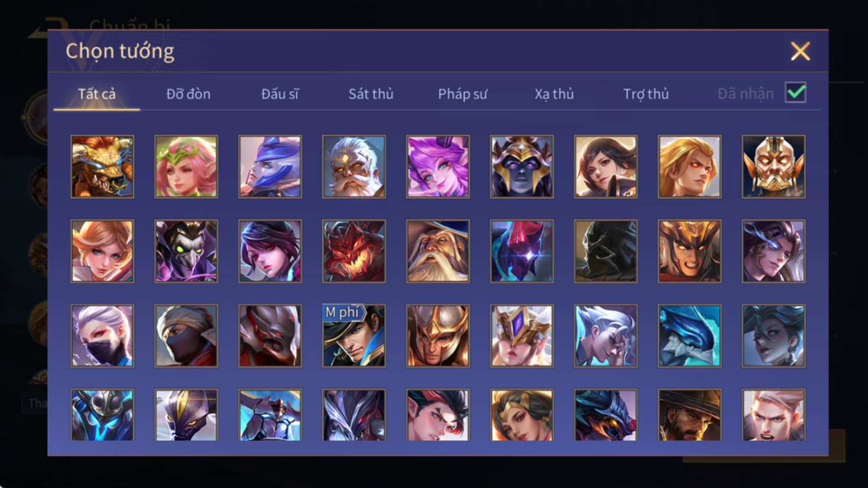Choose the cowboy hat bearded hero

coord(689,415)
